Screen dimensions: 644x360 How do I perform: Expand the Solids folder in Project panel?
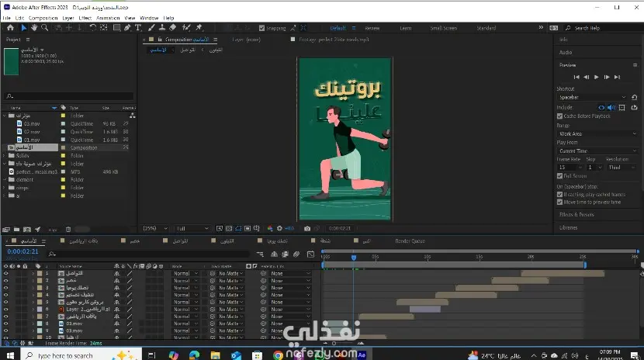(4, 156)
